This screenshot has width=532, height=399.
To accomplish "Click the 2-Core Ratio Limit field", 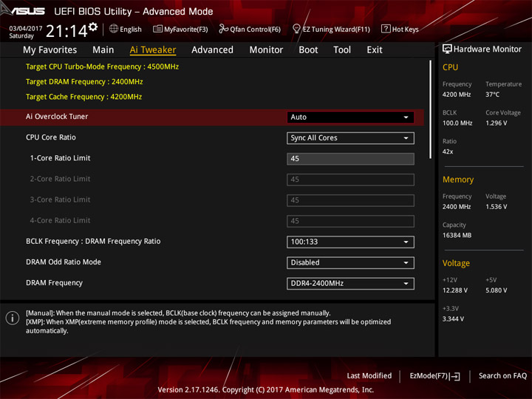I will [x=350, y=180].
